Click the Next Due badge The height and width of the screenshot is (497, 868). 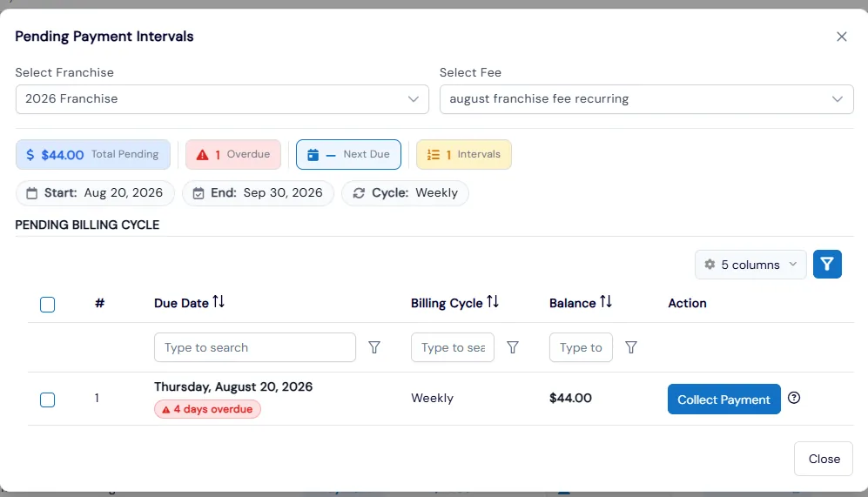348,154
